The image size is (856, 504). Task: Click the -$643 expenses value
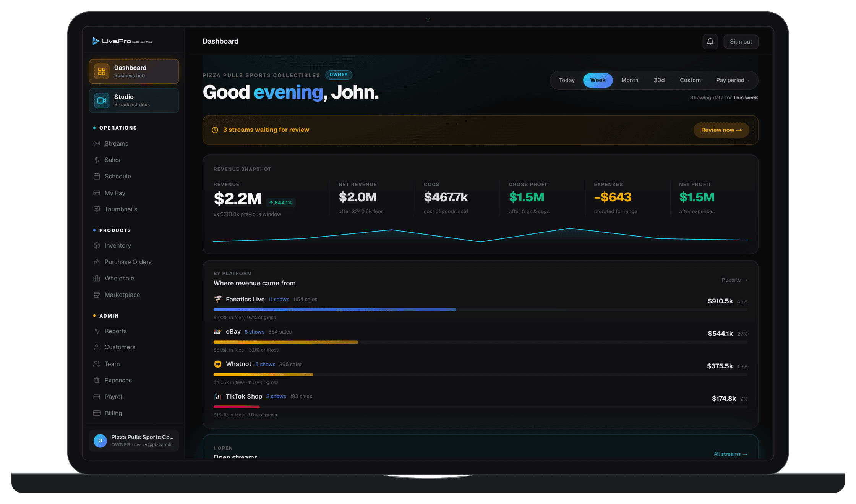[613, 197]
